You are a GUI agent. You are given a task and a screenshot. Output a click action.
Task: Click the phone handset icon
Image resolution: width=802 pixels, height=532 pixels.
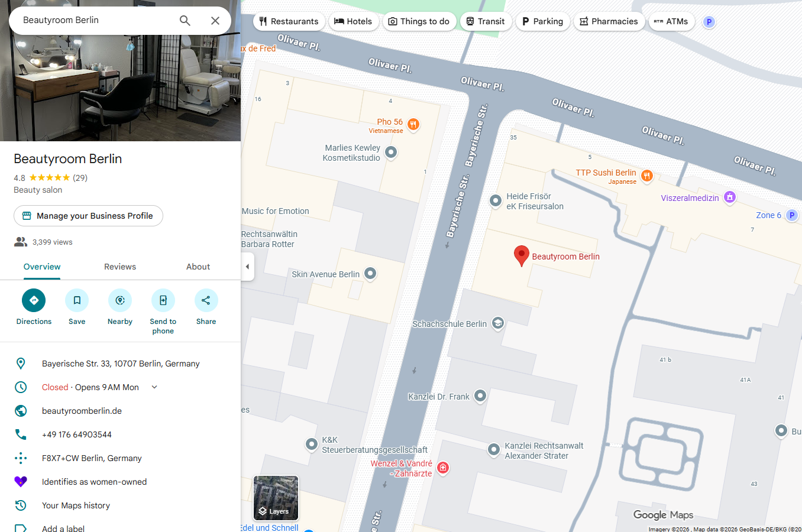(21, 434)
